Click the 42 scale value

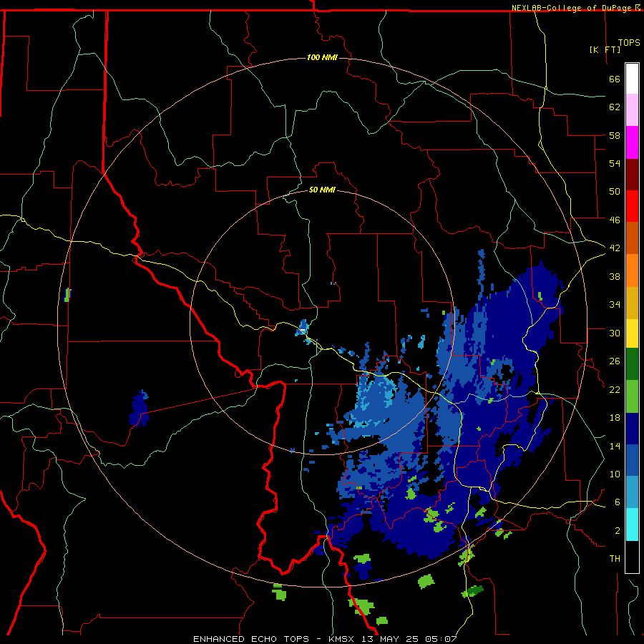[x=615, y=248]
